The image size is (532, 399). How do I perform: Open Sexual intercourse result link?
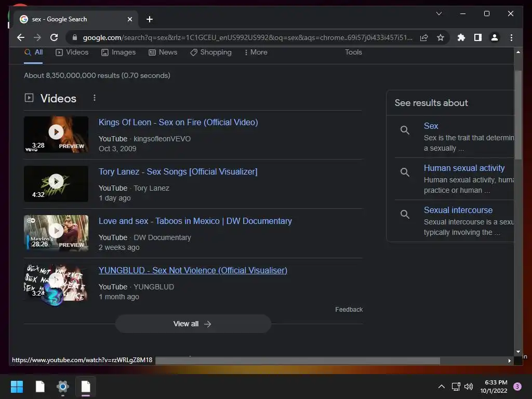[x=458, y=210]
